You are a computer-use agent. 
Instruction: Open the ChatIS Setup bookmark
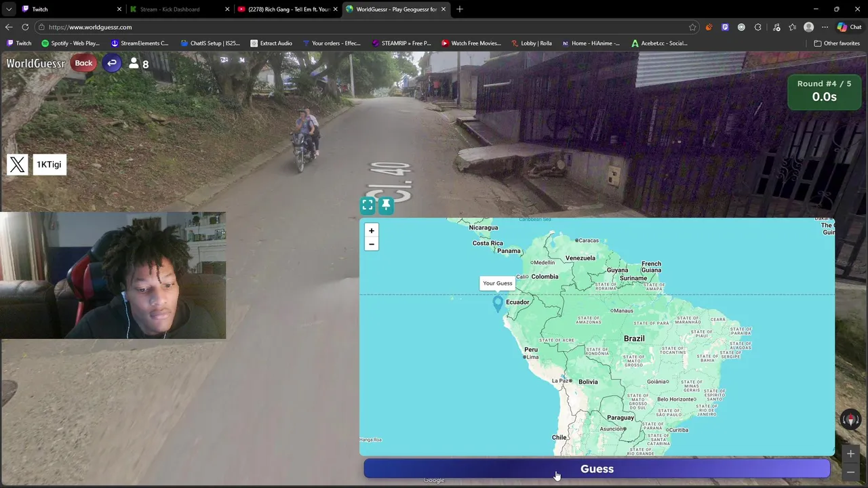coord(210,43)
